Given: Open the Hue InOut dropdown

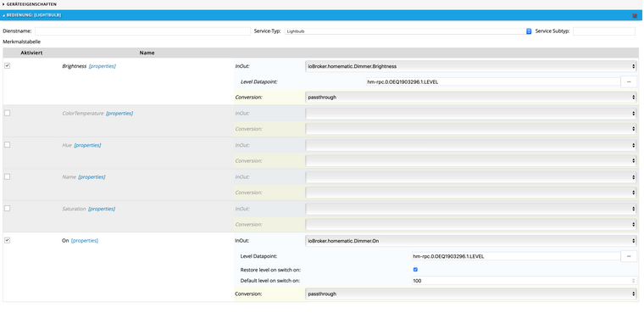Looking at the screenshot, I should click(471, 145).
